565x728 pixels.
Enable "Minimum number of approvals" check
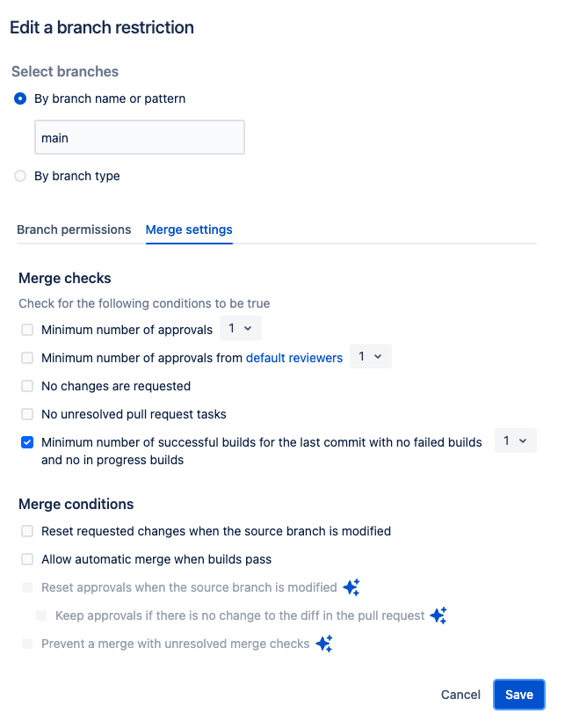pyautogui.click(x=26, y=329)
